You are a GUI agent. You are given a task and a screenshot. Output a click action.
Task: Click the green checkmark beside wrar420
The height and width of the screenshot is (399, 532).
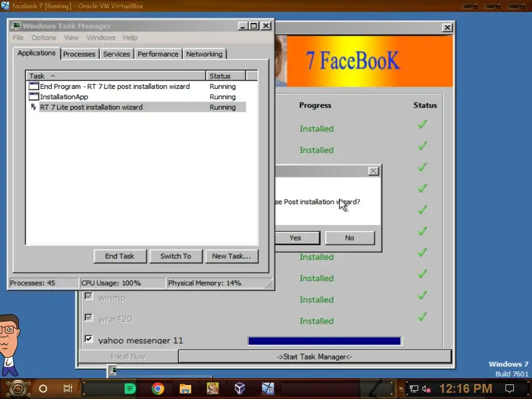tap(422, 316)
